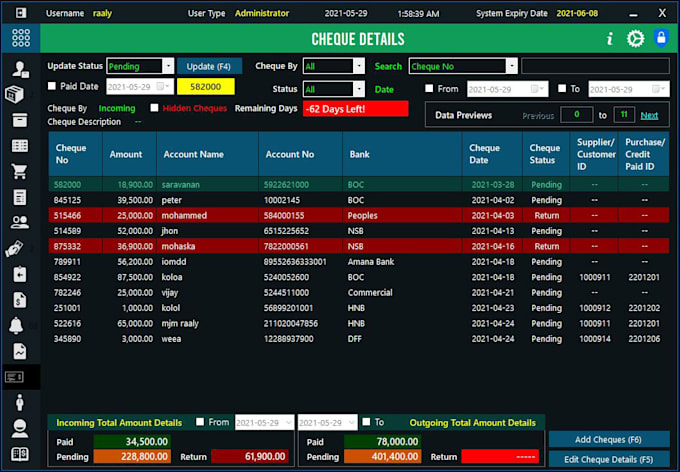Image resolution: width=680 pixels, height=472 pixels.
Task: Open the bottom To date picker dropdown
Action: (x=352, y=422)
